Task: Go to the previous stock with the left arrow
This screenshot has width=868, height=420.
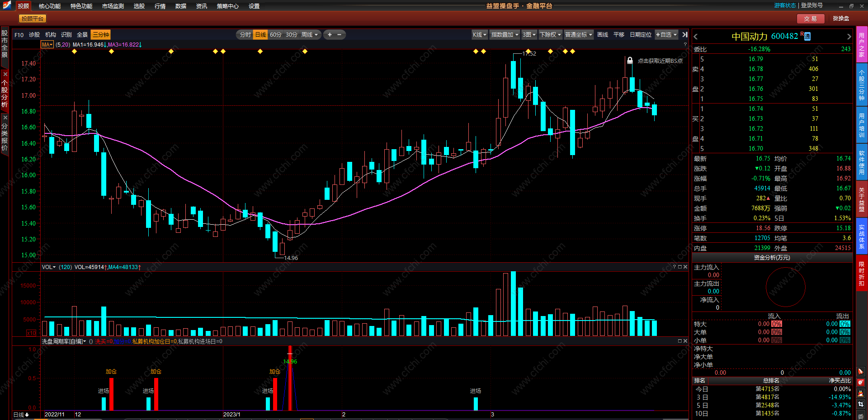Action: pos(696,37)
